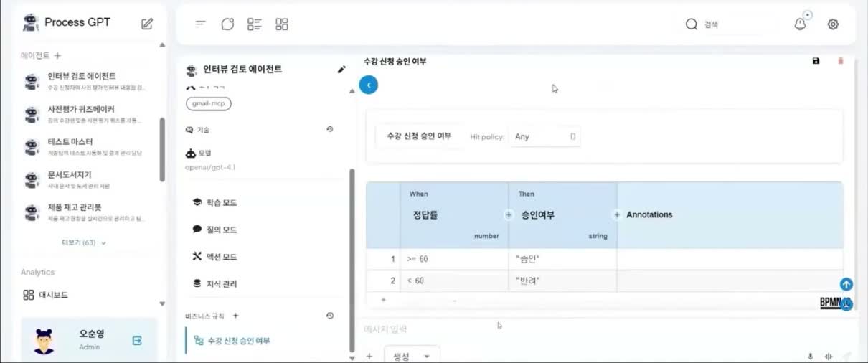Click the hamburger menu icon in top toolbar
The image size is (868, 363).
201,24
